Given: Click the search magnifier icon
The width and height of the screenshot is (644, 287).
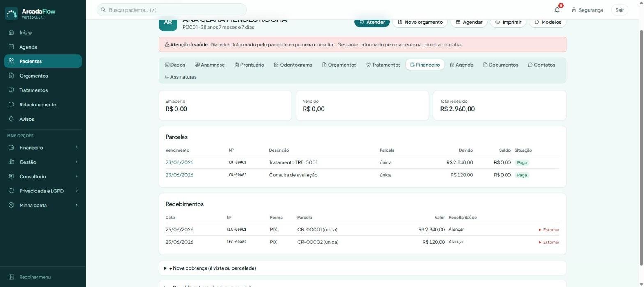Looking at the screenshot, I should (x=103, y=10).
